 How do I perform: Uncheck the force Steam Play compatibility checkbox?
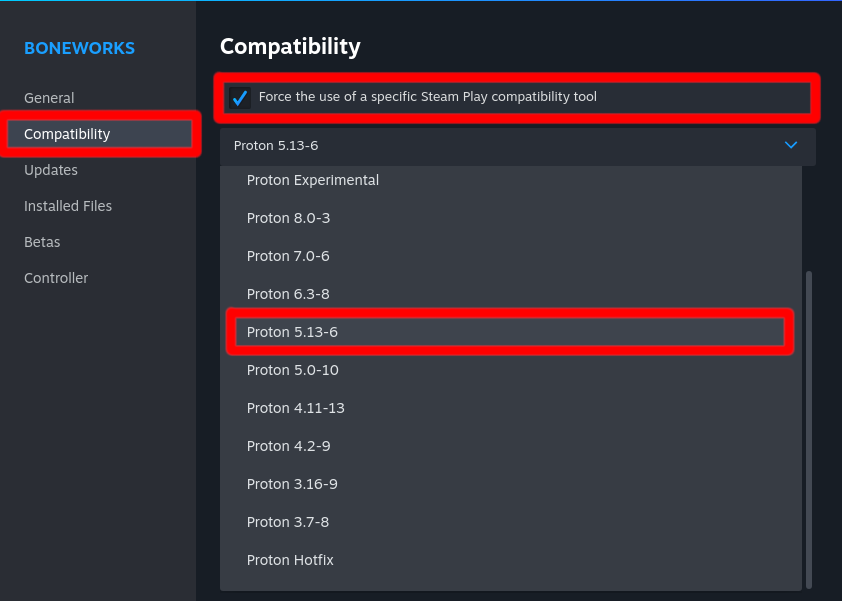point(240,98)
